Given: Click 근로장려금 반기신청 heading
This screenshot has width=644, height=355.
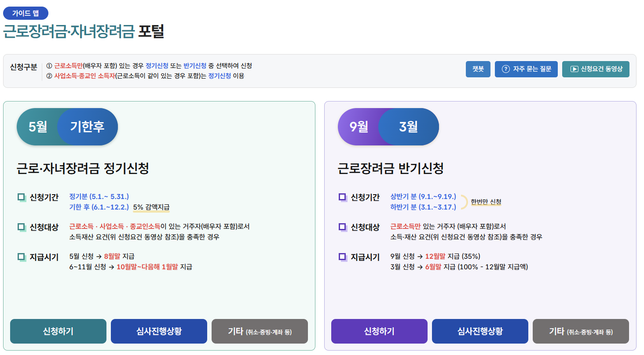Looking at the screenshot, I should click(x=391, y=168).
